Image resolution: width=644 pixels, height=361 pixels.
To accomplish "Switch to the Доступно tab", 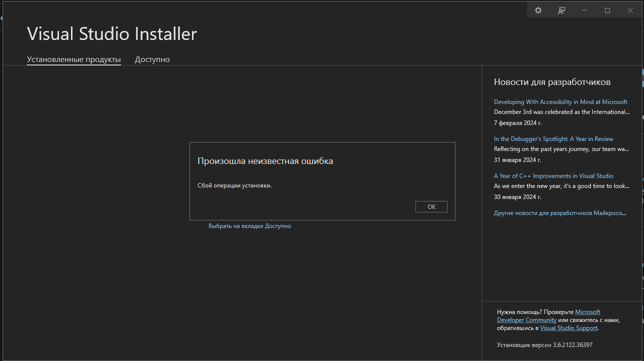I will point(152,59).
